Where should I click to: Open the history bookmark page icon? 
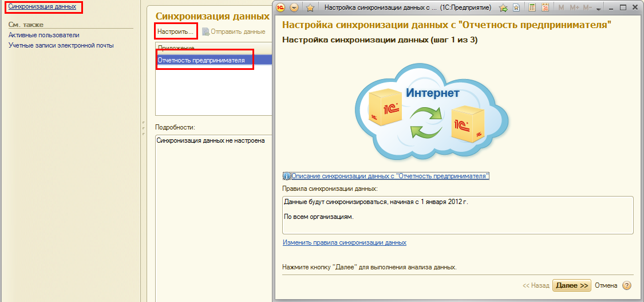(x=517, y=7)
